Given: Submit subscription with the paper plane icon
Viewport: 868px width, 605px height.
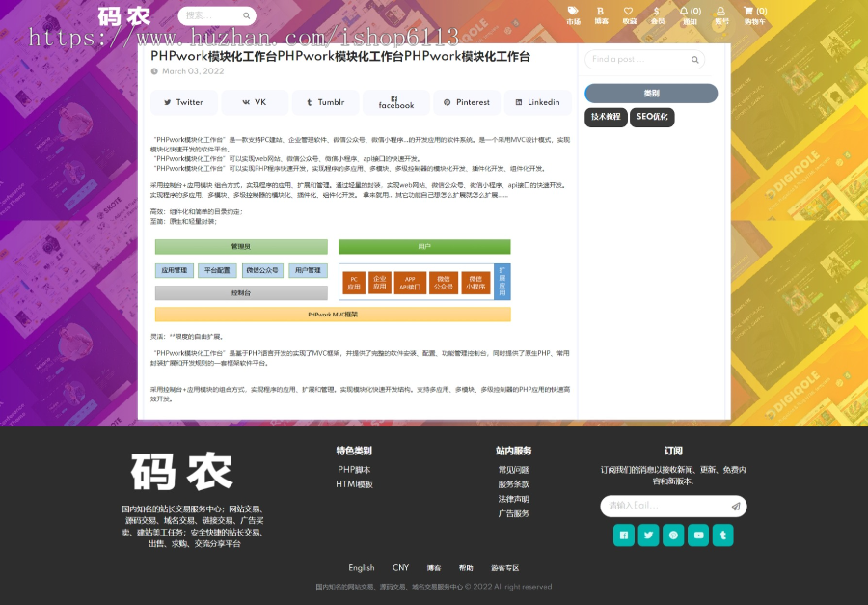Looking at the screenshot, I should (736, 506).
